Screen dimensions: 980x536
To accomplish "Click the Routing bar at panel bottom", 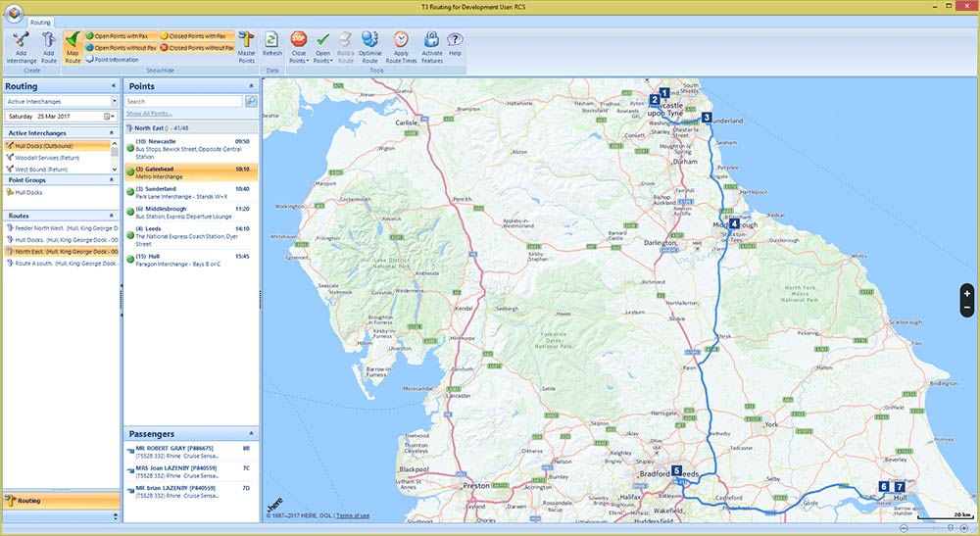I will pos(61,501).
